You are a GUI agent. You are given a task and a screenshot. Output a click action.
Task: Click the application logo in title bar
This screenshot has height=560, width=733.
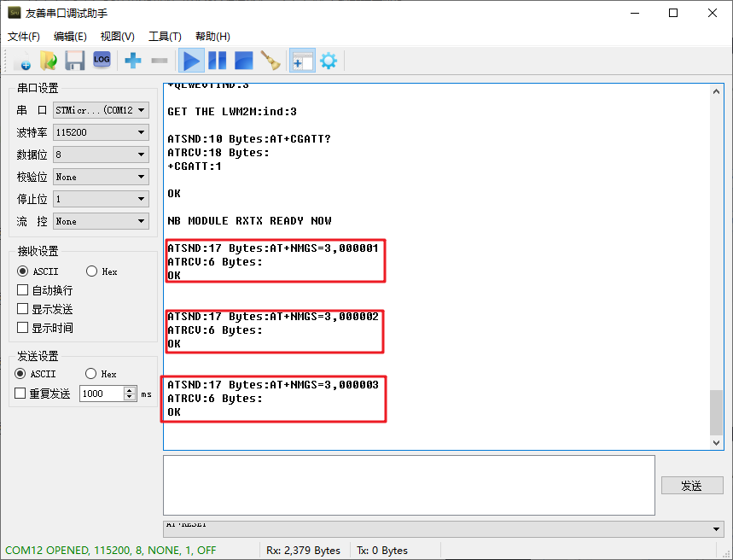[14, 13]
